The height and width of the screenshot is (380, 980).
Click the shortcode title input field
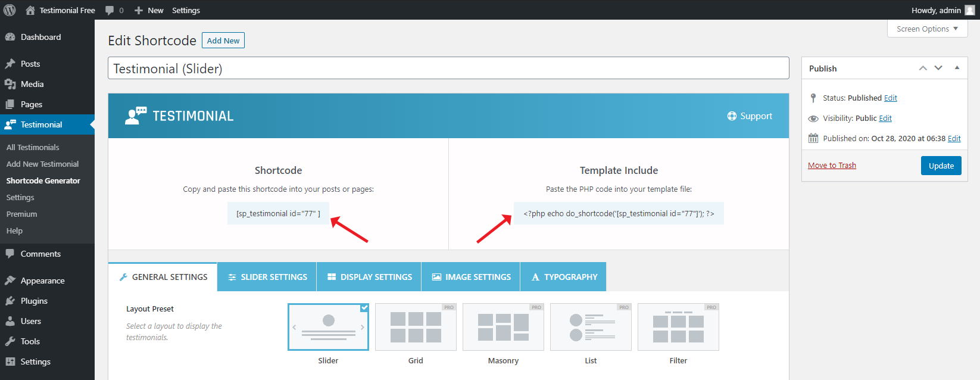pos(448,68)
